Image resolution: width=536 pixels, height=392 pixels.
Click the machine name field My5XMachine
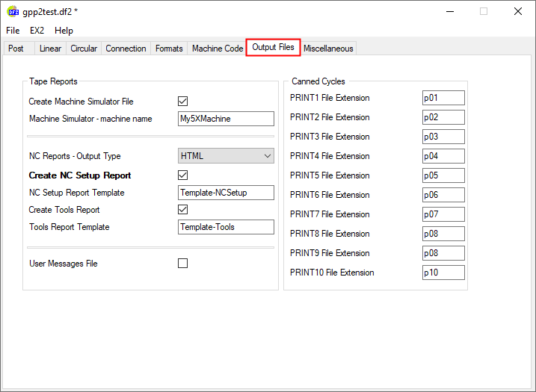[x=226, y=119]
